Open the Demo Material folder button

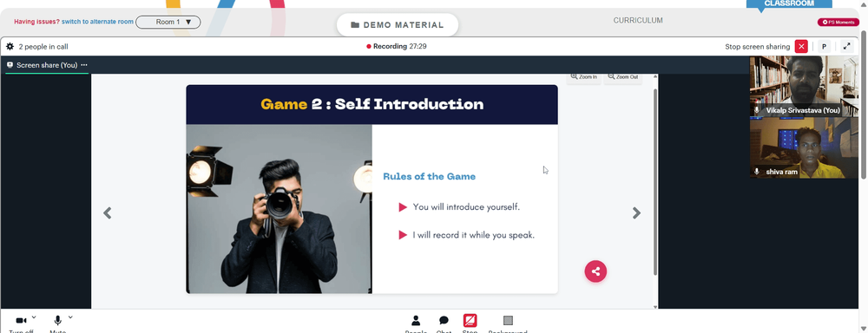[x=398, y=25]
